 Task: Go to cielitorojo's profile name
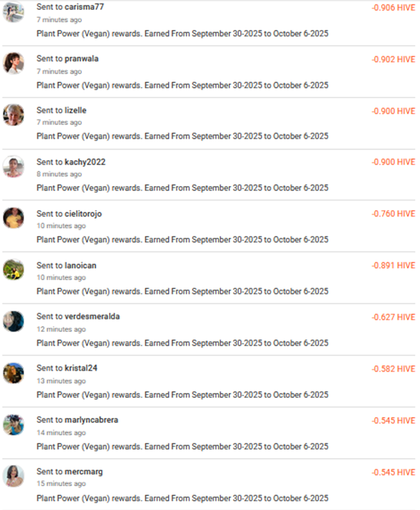pos(83,214)
